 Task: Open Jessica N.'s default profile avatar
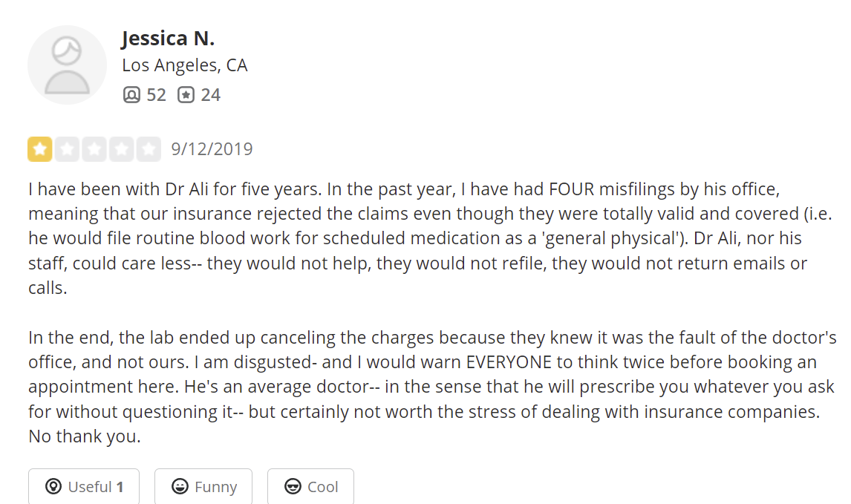click(67, 65)
